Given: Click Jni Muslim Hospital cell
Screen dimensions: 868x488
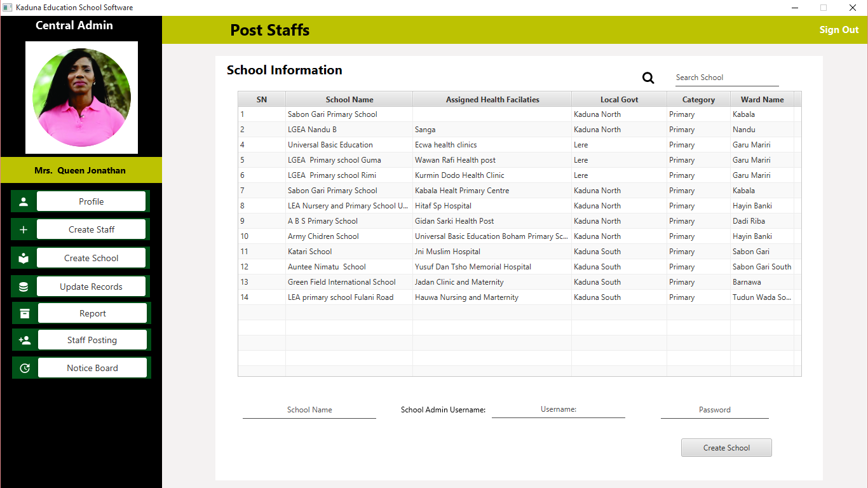Looking at the screenshot, I should (x=492, y=252).
